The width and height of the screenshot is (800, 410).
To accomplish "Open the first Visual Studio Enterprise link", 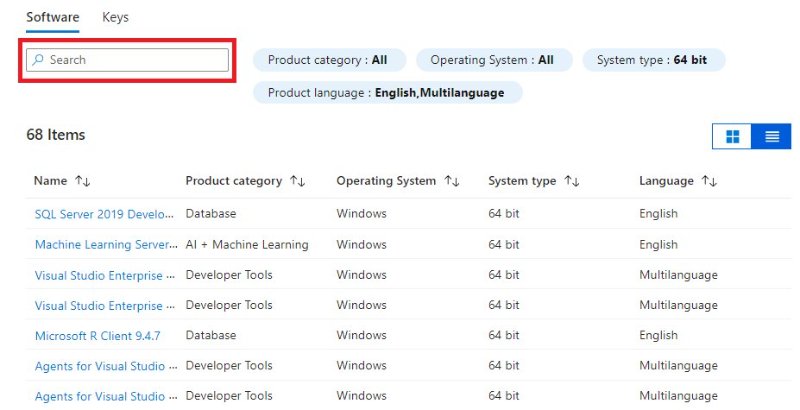I will tap(105, 275).
